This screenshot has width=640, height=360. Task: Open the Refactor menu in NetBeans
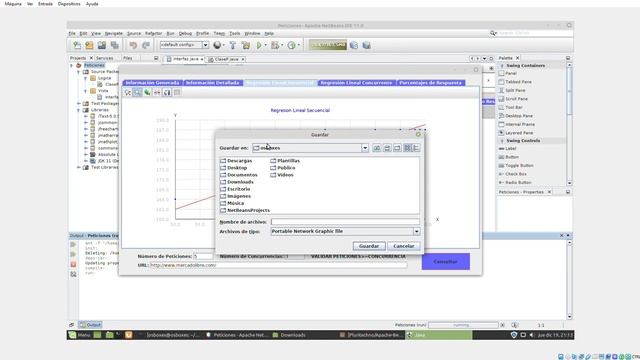pyautogui.click(x=153, y=33)
